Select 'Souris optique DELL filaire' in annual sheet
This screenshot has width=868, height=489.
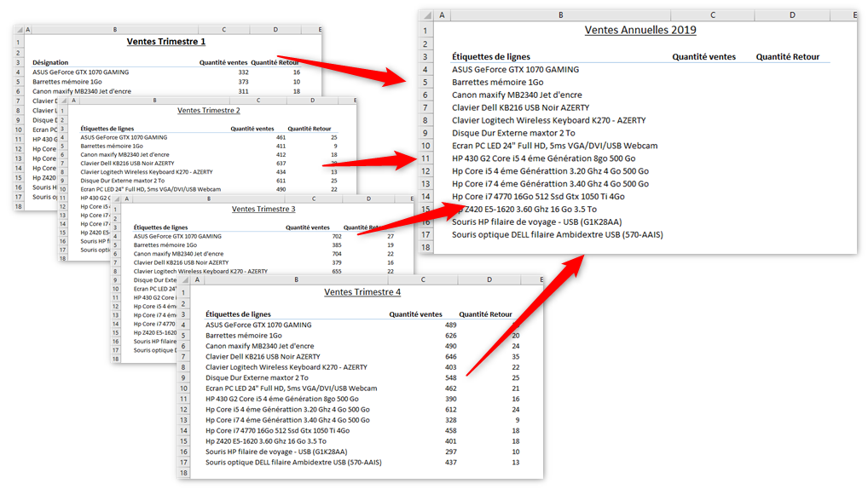pos(558,234)
